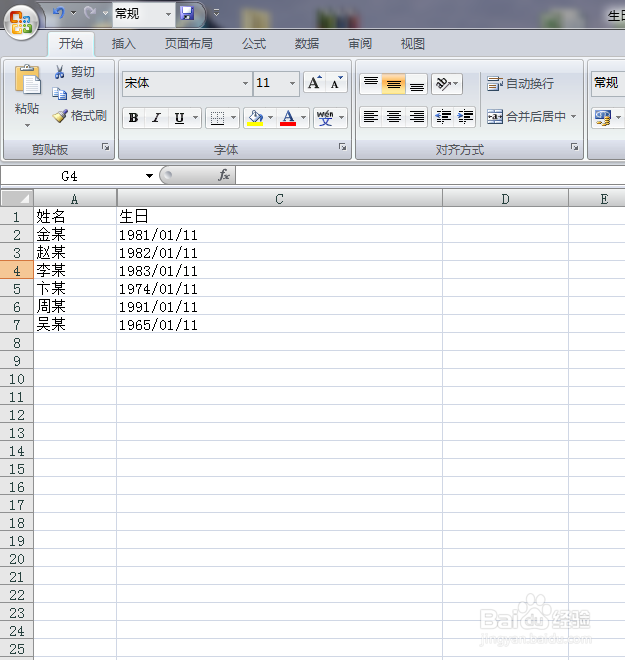
Task: Open the fill color dropdown arrow
Action: point(271,118)
